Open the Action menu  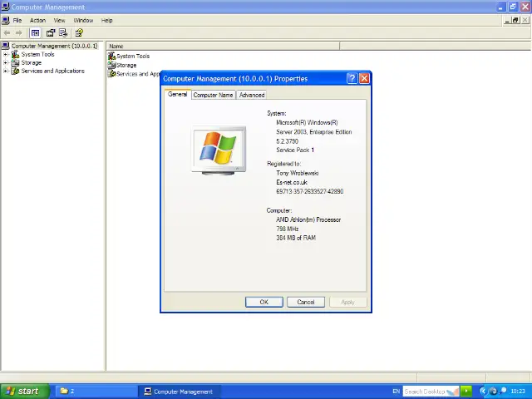click(37, 20)
